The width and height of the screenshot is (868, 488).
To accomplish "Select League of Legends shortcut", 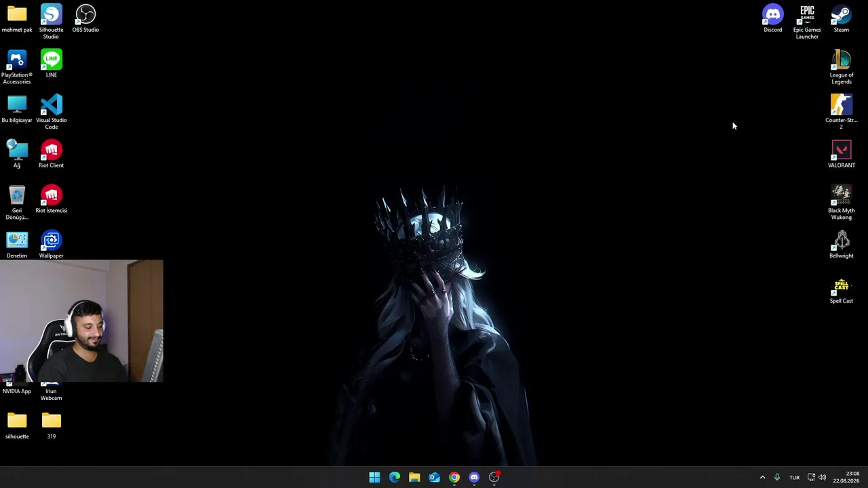I will [x=841, y=66].
